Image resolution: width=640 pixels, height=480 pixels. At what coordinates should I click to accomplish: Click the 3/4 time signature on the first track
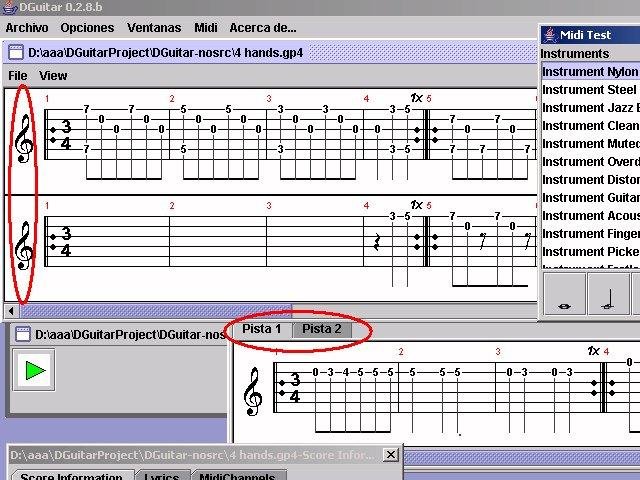[x=66, y=135]
